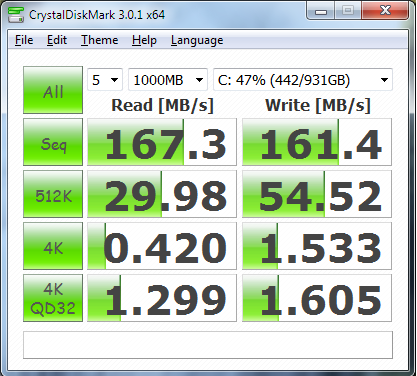Click the empty comment field at bottom
The height and width of the screenshot is (376, 417).
208,345
